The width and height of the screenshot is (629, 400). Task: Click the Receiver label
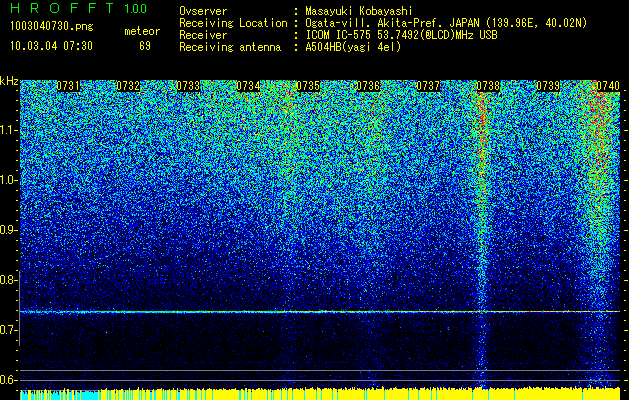click(203, 35)
